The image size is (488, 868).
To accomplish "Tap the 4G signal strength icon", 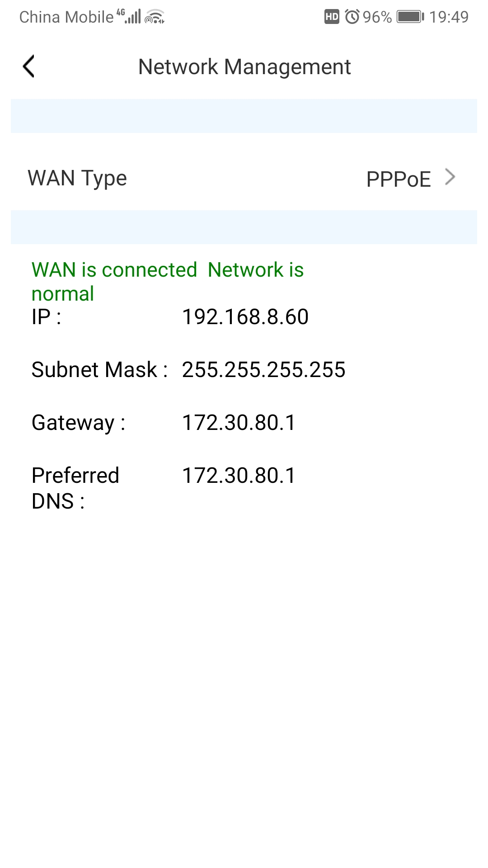I will tap(130, 16).
